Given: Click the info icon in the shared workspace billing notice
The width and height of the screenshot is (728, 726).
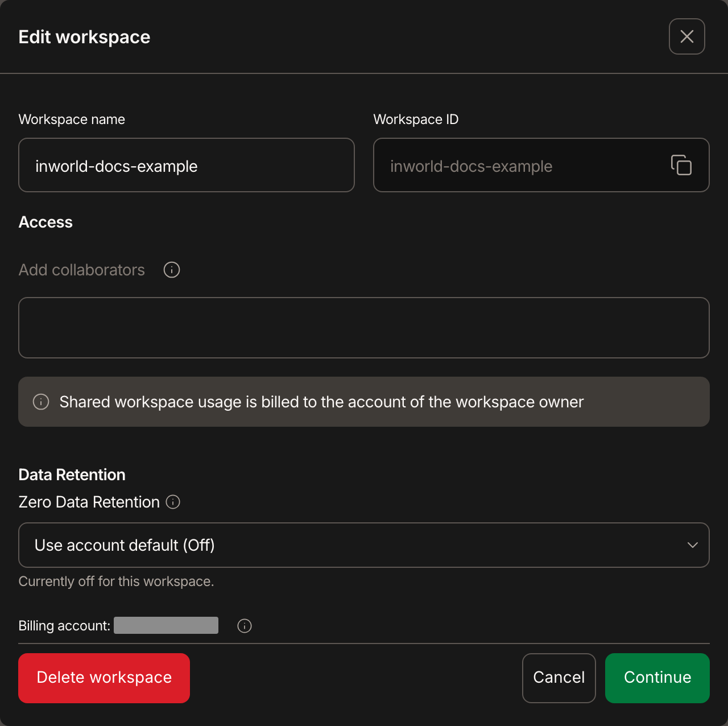Looking at the screenshot, I should (41, 402).
